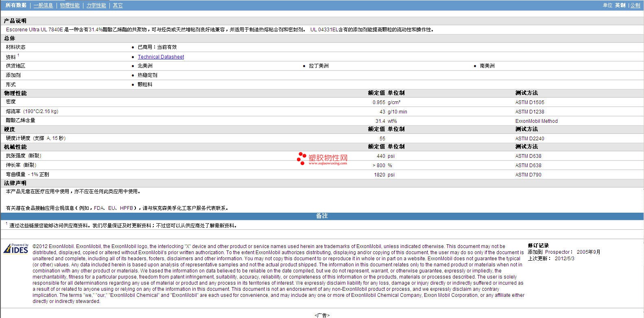The width and height of the screenshot is (644, 318).
Task: Click the 硬度 section heading
Action: [10, 129]
